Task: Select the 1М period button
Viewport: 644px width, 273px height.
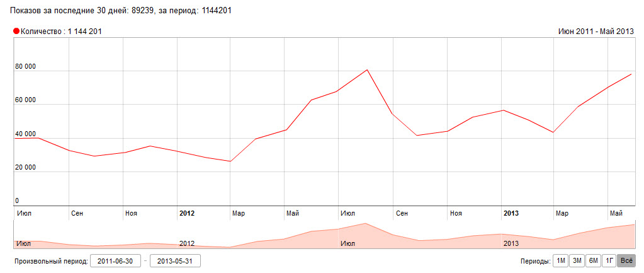Action: coord(560,260)
